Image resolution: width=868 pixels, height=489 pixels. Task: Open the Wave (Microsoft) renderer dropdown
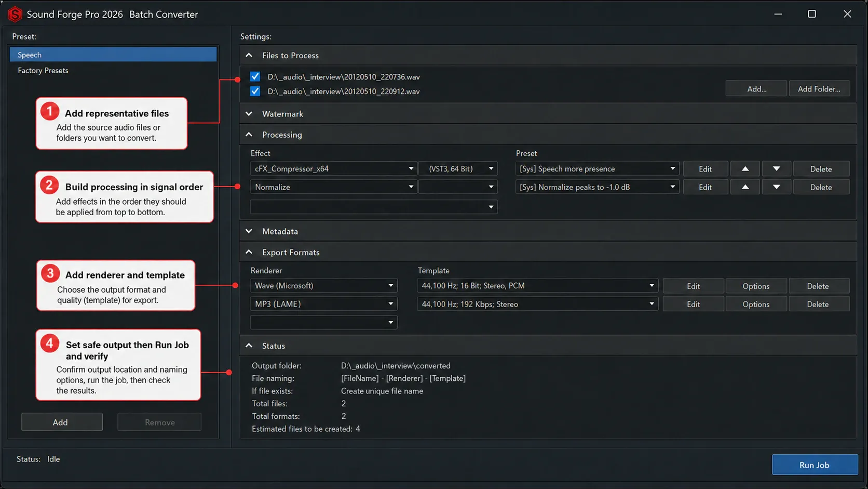(323, 286)
